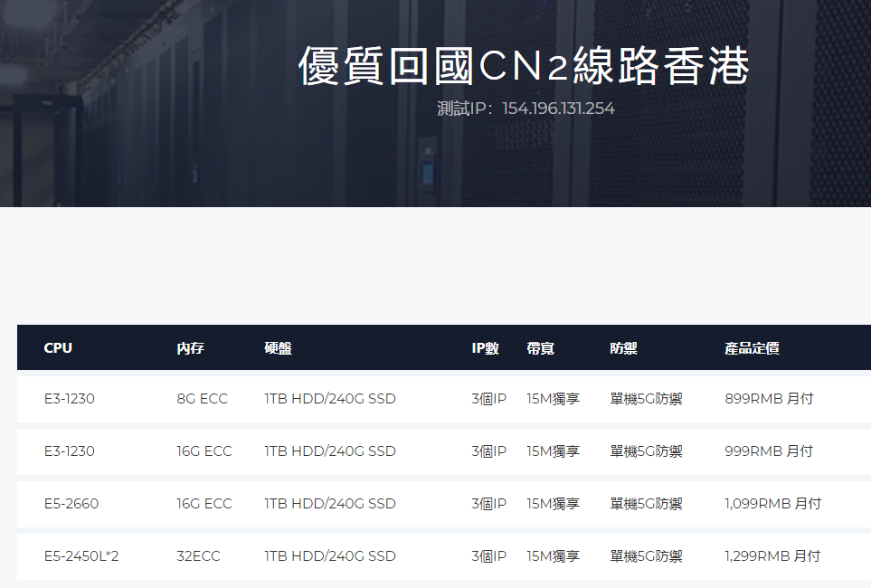This screenshot has height=588, width=871.
Task: Click 單機5G防禦 in the E5-2450L*2 row
Action: 646,555
